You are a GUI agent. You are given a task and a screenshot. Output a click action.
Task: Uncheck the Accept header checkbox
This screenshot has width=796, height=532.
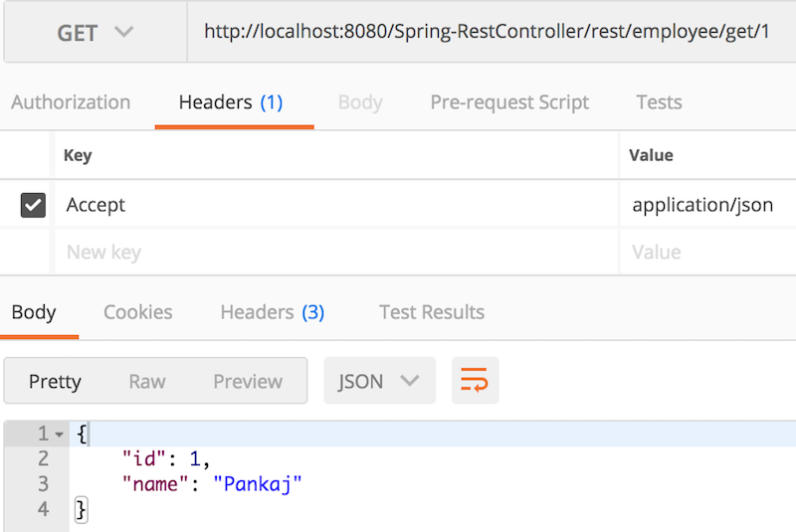tap(33, 205)
